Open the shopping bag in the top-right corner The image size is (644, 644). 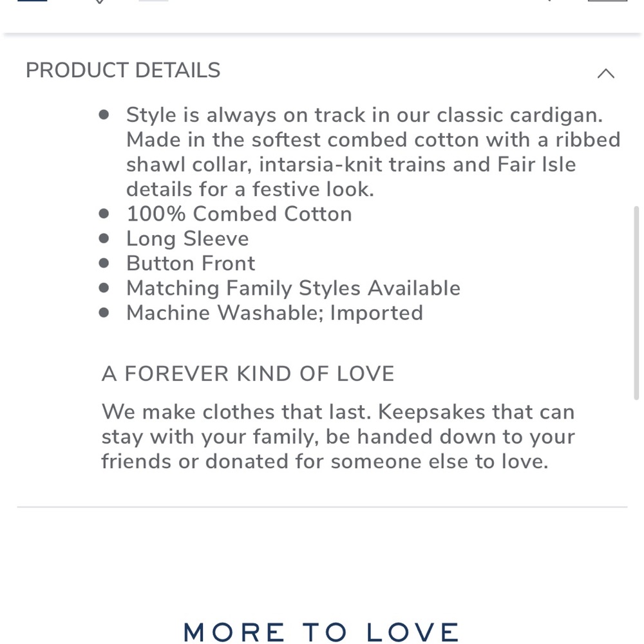click(x=607, y=2)
